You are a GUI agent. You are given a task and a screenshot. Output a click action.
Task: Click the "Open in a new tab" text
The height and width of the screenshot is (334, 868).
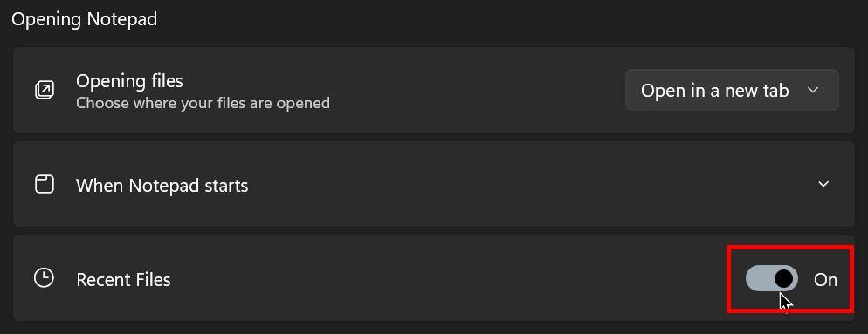(714, 91)
